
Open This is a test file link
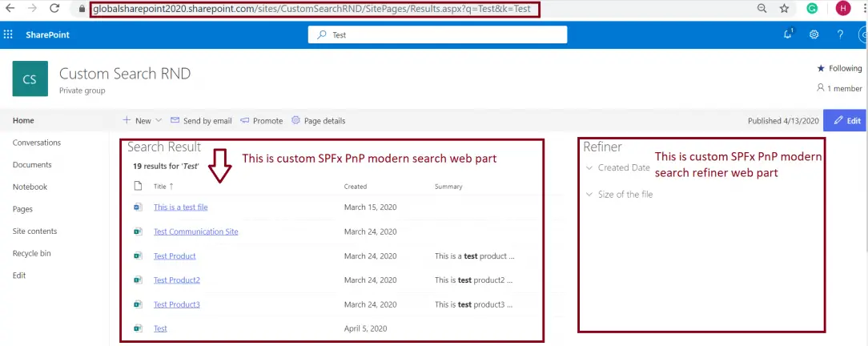tap(180, 207)
